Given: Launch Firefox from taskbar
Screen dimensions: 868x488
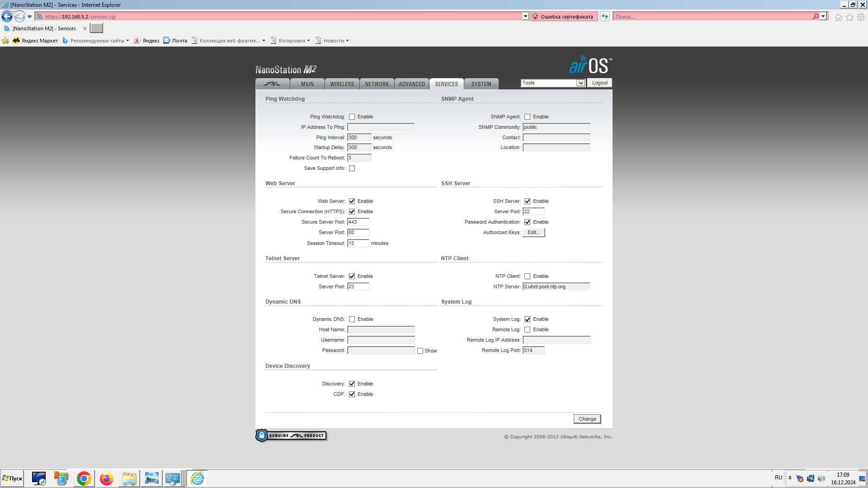Looking at the screenshot, I should (x=106, y=479).
